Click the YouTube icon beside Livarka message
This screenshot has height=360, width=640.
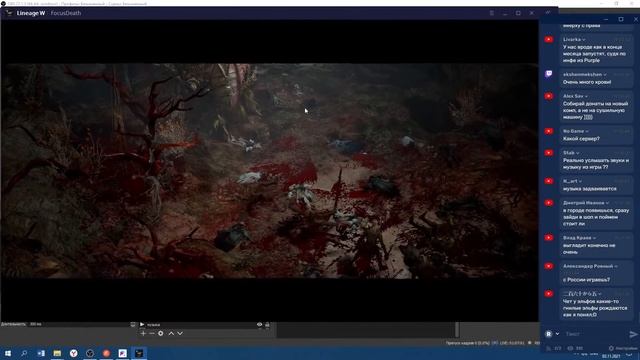point(549,40)
